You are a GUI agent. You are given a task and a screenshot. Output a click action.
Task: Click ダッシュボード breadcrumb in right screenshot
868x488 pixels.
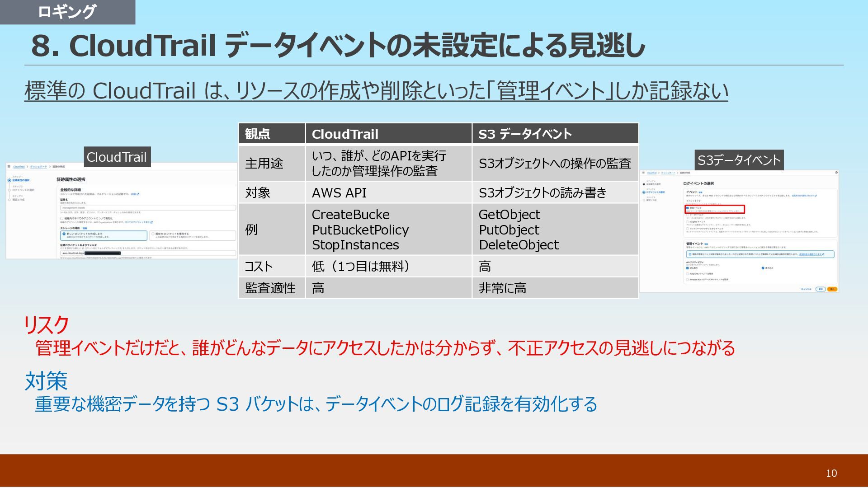(x=668, y=173)
